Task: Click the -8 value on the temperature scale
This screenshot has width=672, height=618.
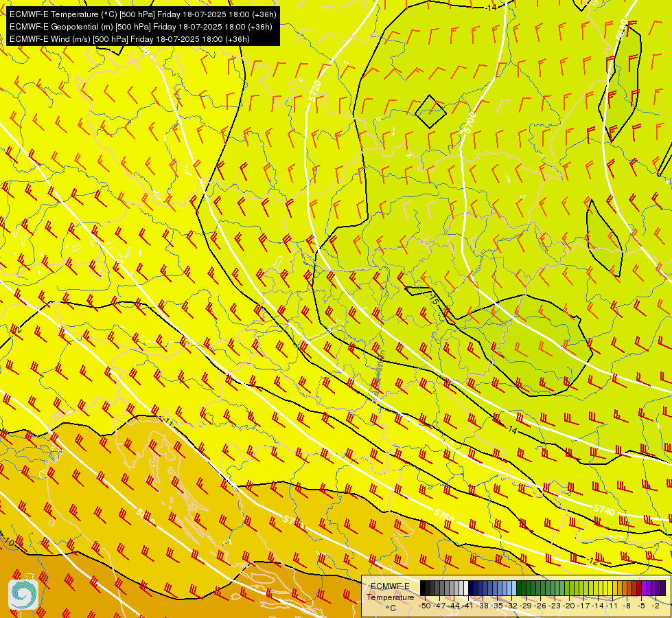Action: (627, 606)
